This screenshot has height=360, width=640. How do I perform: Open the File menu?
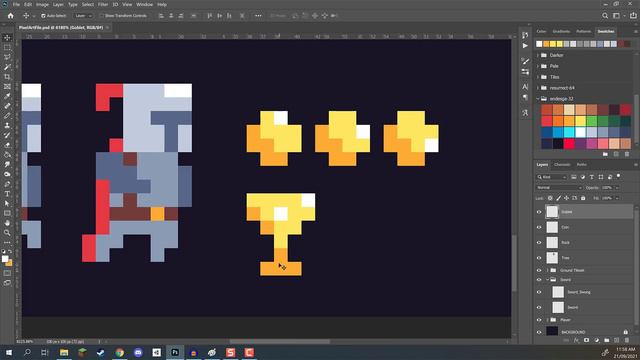16,4
